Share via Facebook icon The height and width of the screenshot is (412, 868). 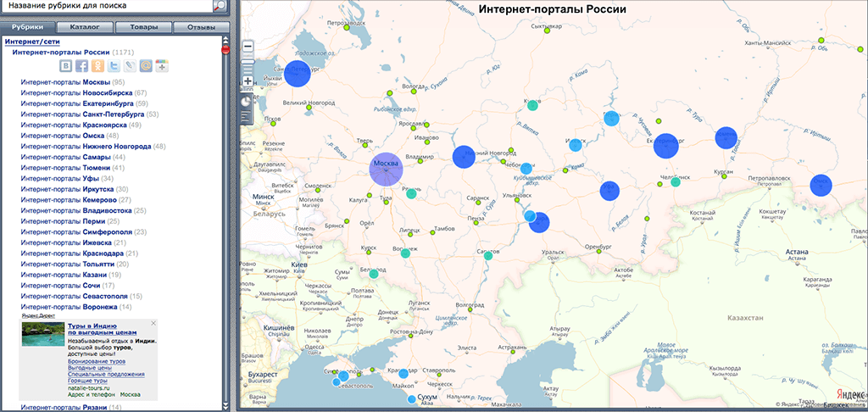(x=82, y=65)
